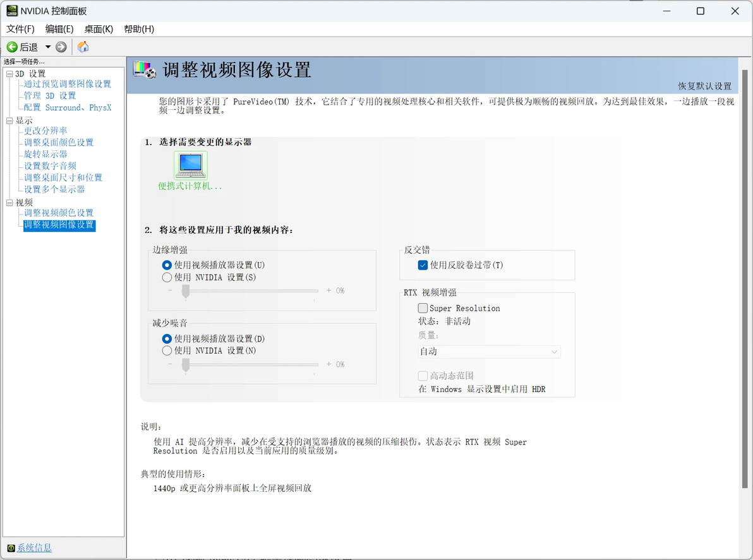Select 调整视频图像设置 in the tree
Screen dimensions: 753x560
click(x=59, y=225)
